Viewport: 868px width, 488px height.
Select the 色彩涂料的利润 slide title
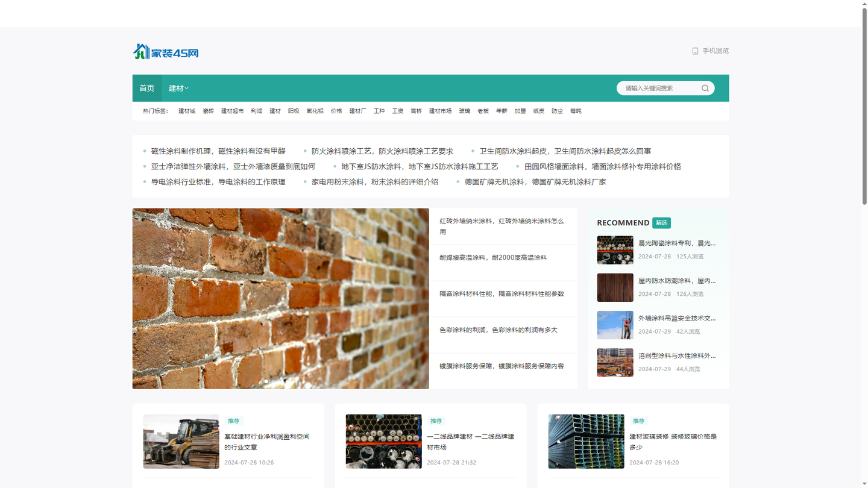(498, 330)
